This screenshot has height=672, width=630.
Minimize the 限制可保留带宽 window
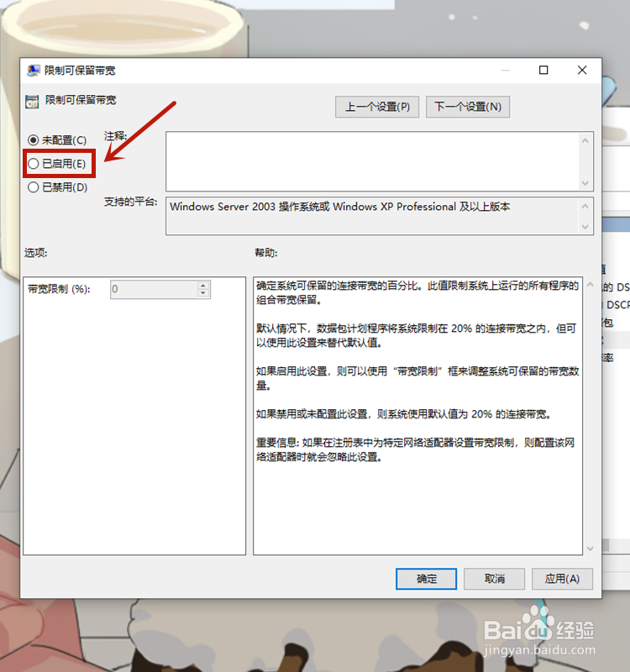coord(506,70)
